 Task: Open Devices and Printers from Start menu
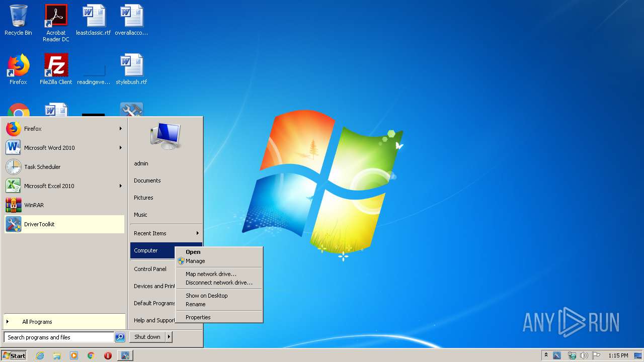pyautogui.click(x=152, y=286)
